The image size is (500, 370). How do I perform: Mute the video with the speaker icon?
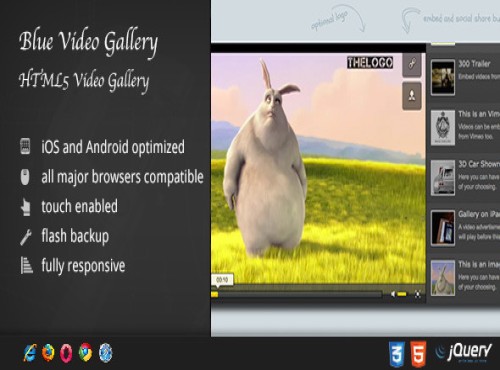[x=393, y=294]
